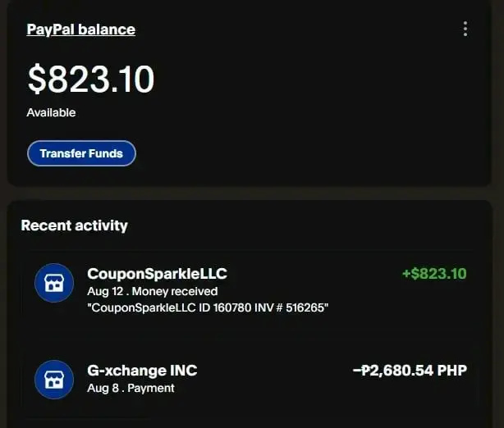Click the G-xchange INC store icon
The image size is (504, 428).
(x=54, y=380)
